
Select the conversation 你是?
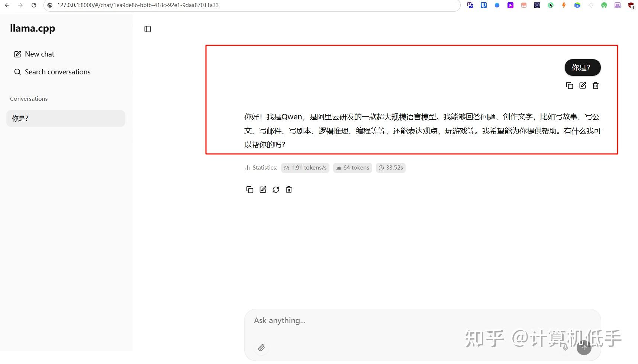[x=66, y=118]
